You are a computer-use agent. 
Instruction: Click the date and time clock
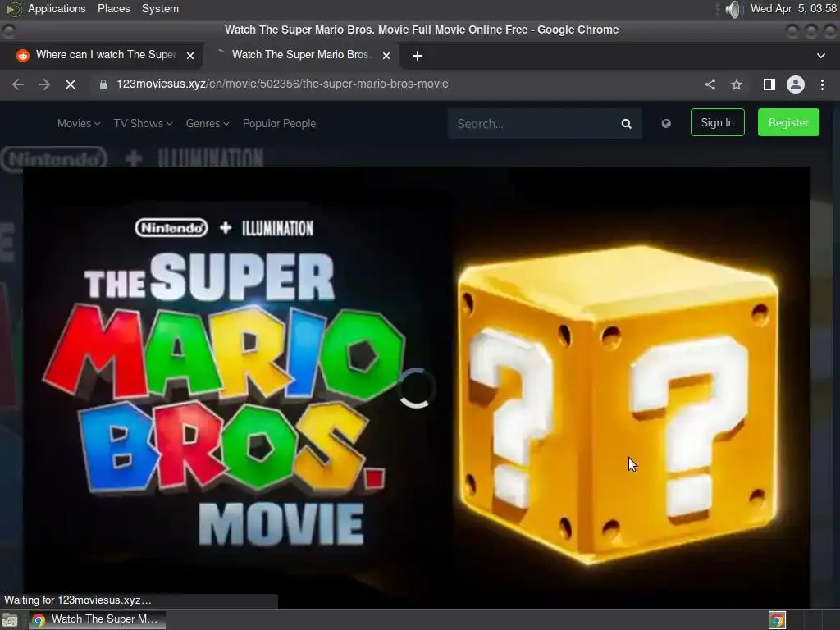click(793, 8)
